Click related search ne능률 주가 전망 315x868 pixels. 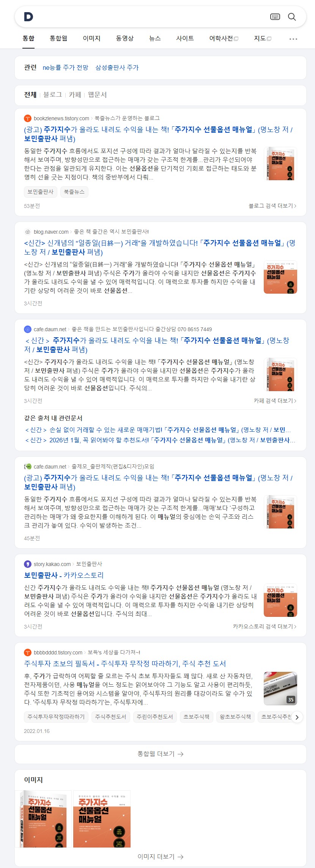coord(65,68)
